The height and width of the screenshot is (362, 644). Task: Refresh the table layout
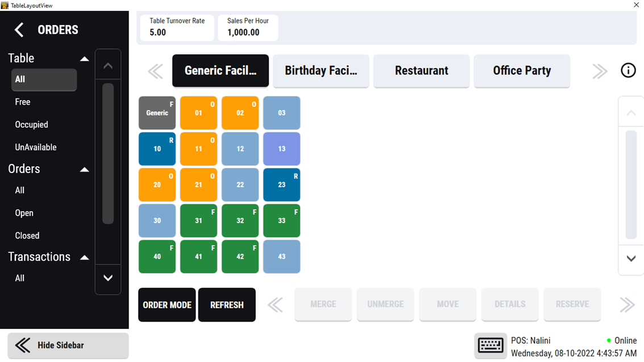(x=227, y=305)
